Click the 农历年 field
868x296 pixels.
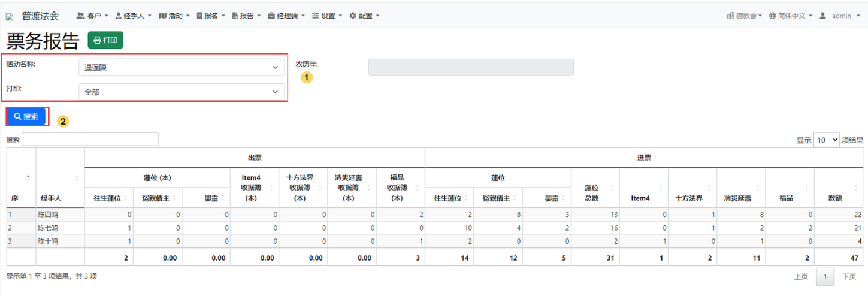pyautogui.click(x=470, y=67)
